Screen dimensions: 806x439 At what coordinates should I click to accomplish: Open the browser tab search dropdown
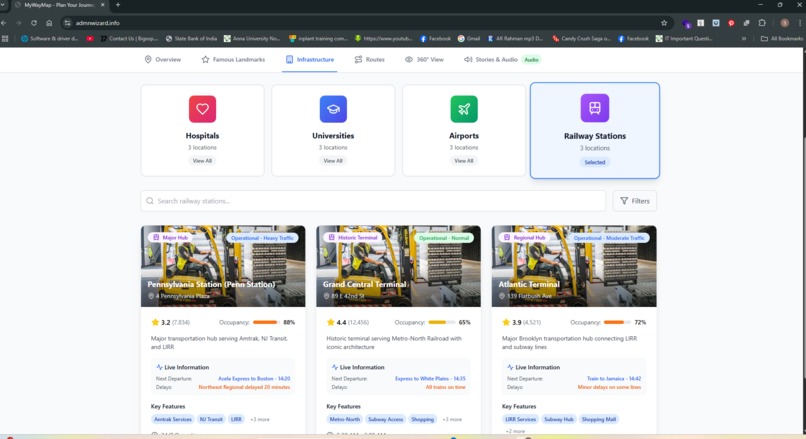(x=4, y=5)
